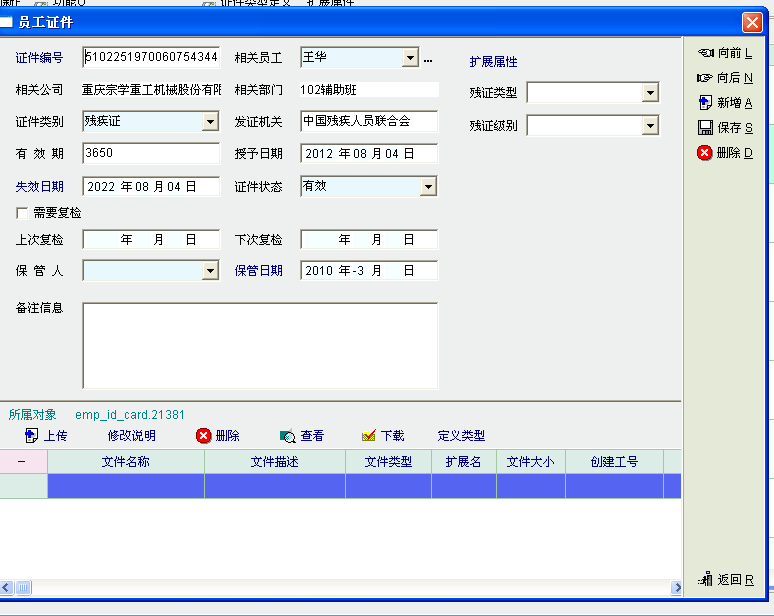Click the 新增 (add new) icon
Screen dimensions: 774x616
coord(705,103)
